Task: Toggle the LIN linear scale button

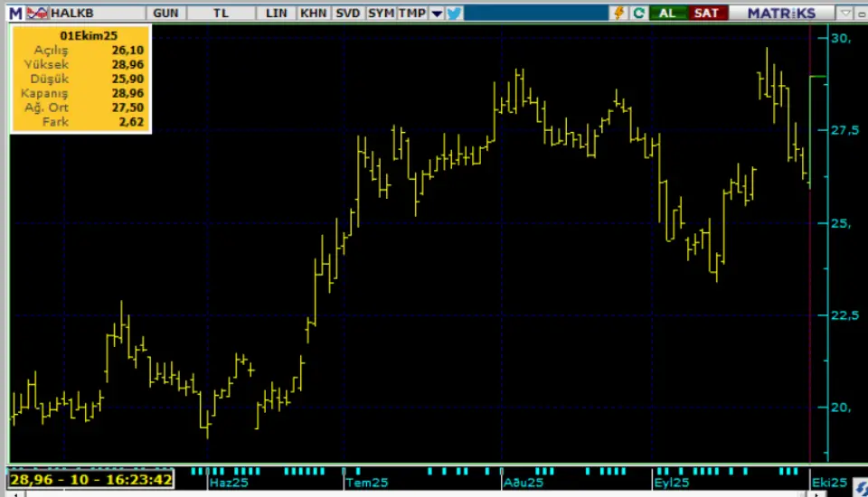Action: (277, 13)
